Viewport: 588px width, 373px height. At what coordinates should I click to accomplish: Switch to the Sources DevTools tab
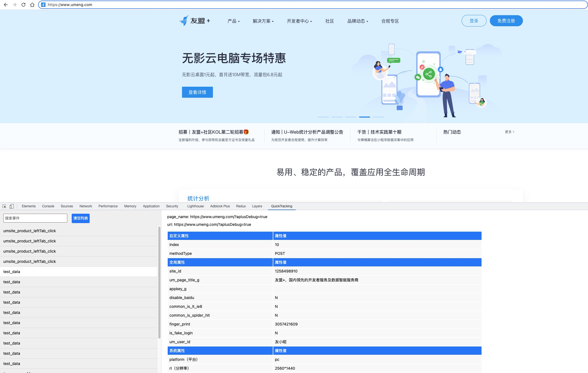coord(67,206)
